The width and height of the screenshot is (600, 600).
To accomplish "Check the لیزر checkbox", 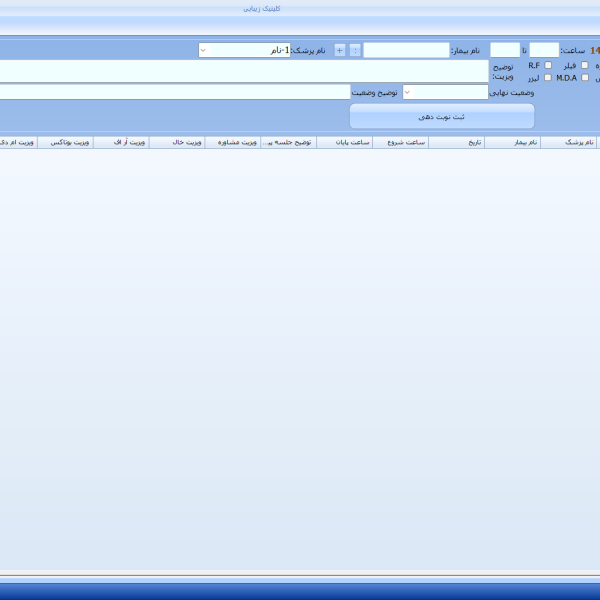I will pos(548,78).
